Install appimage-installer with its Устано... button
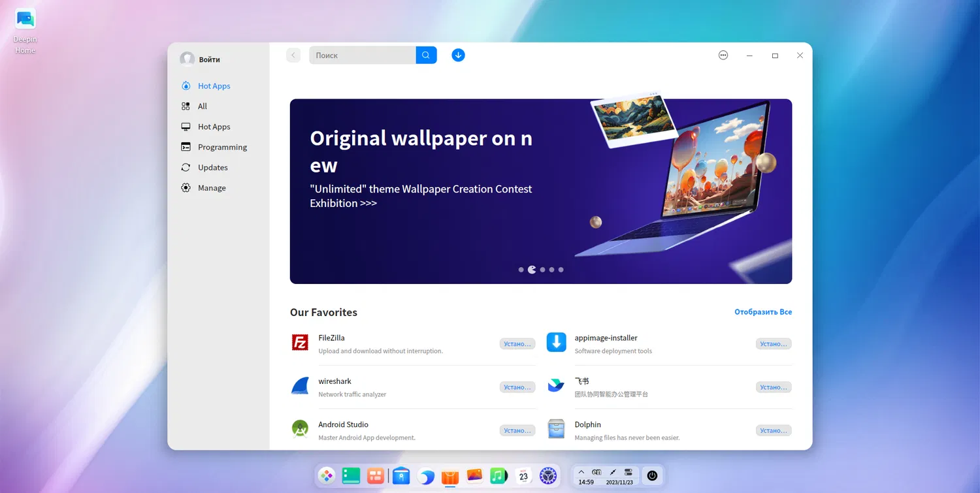The height and width of the screenshot is (493, 980). pos(774,344)
